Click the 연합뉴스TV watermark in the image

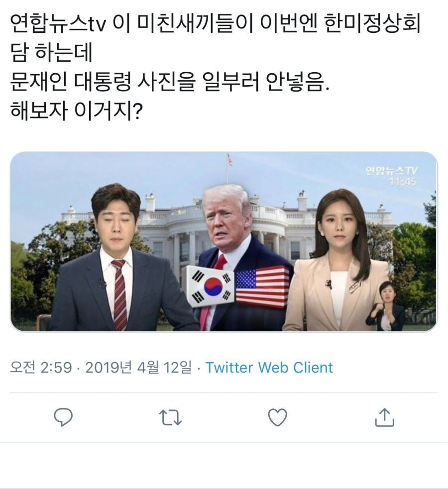(x=391, y=171)
